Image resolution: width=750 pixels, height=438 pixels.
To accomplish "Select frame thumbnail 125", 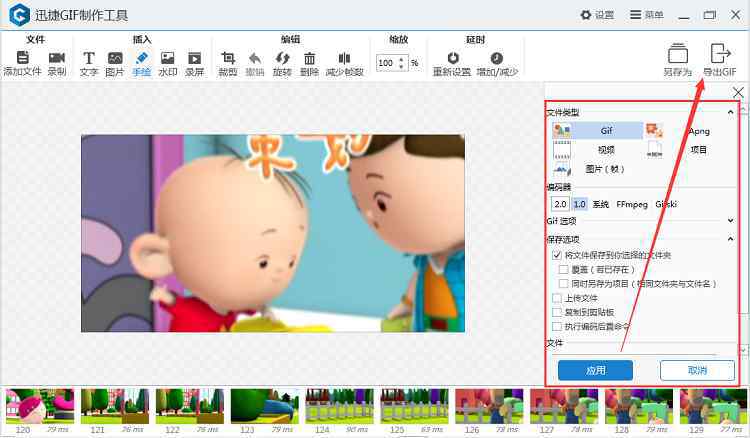I will [x=415, y=406].
